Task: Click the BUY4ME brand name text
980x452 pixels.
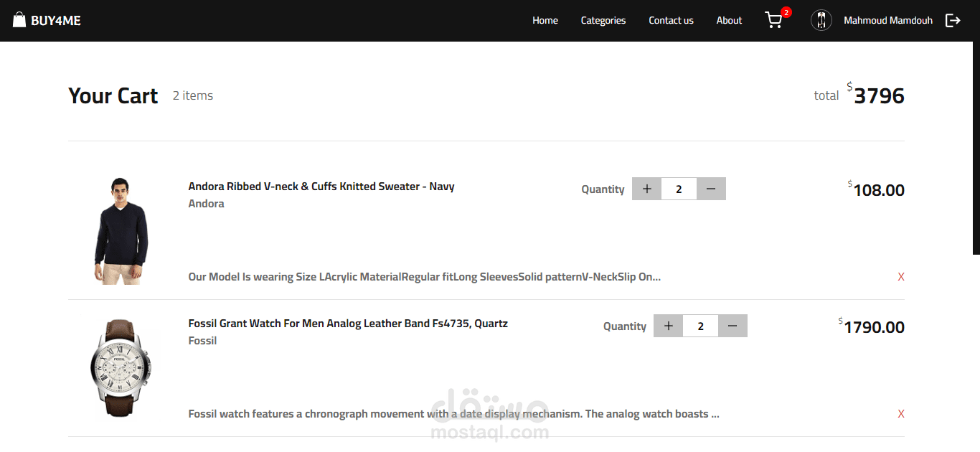Action: (56, 21)
